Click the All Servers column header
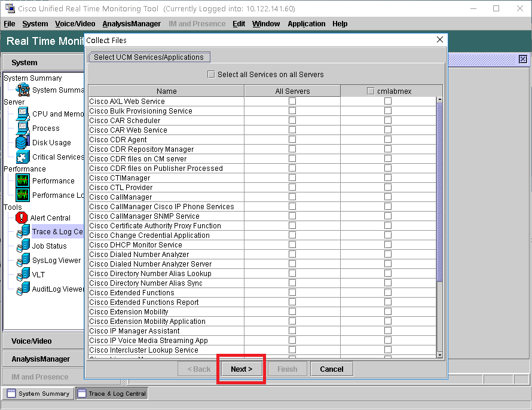The image size is (532, 410). pos(292,91)
